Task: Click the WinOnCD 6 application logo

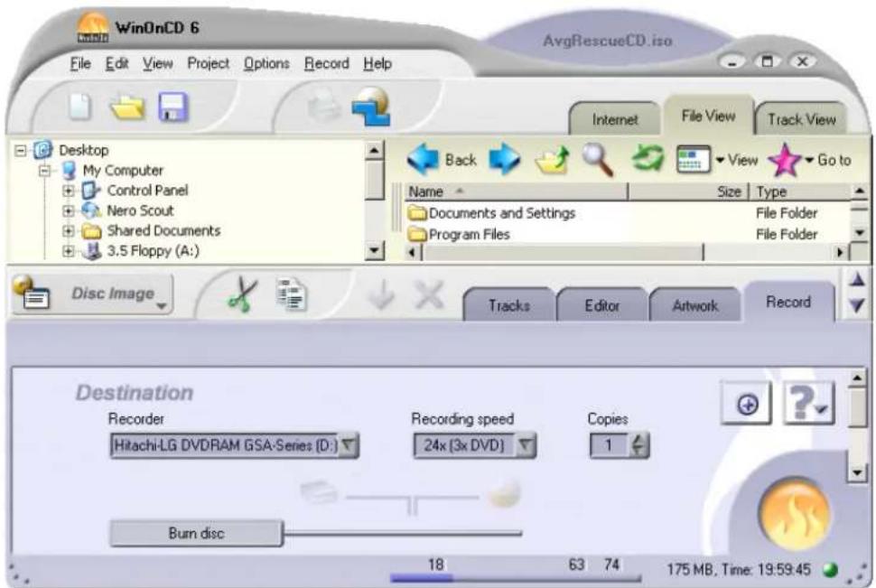Action: click(x=93, y=27)
